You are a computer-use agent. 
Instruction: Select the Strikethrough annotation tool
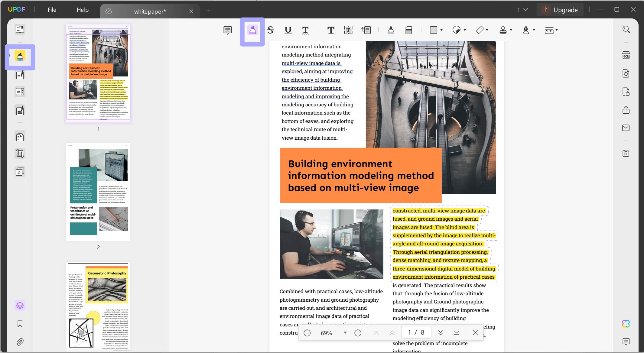click(x=270, y=30)
